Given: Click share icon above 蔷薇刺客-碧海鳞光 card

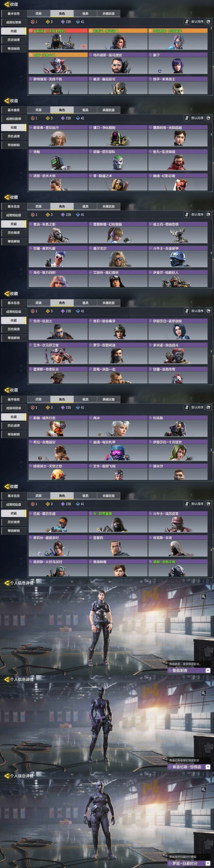Looking at the screenshot, I should pyautogui.click(x=209, y=22).
